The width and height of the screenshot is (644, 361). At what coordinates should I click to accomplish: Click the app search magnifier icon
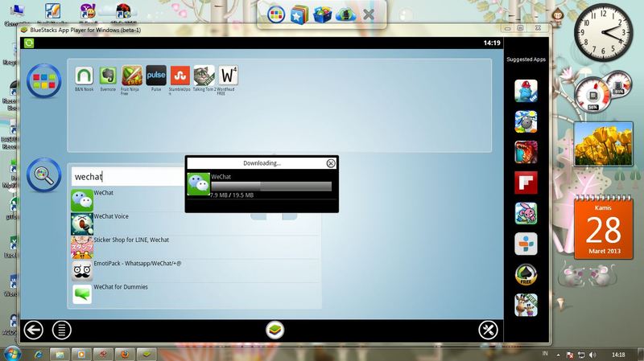44,175
